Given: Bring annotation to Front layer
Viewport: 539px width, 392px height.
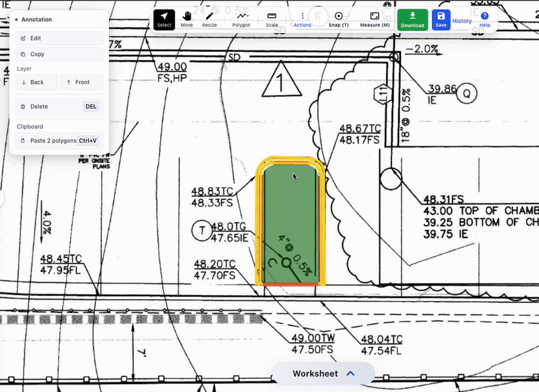Looking at the screenshot, I should click(x=82, y=82).
